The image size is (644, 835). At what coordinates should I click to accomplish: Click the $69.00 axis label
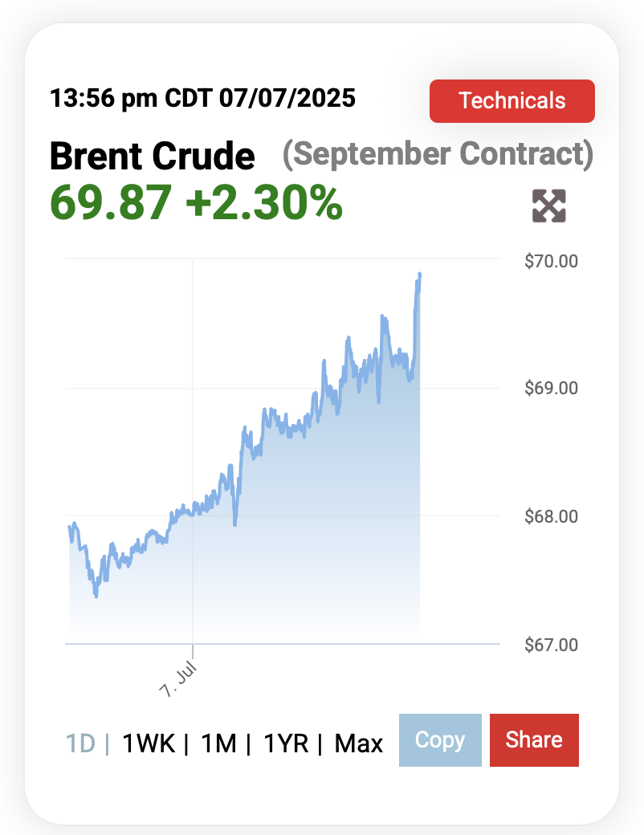coord(551,388)
